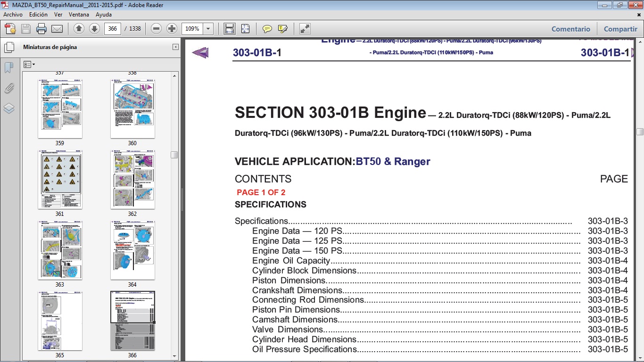Open the Ver menu
The image size is (644, 362).
[x=58, y=15]
